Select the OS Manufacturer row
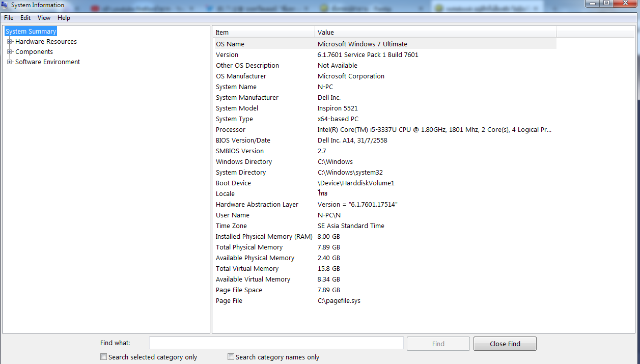Viewport: 640px width, 364px height. coord(384,76)
